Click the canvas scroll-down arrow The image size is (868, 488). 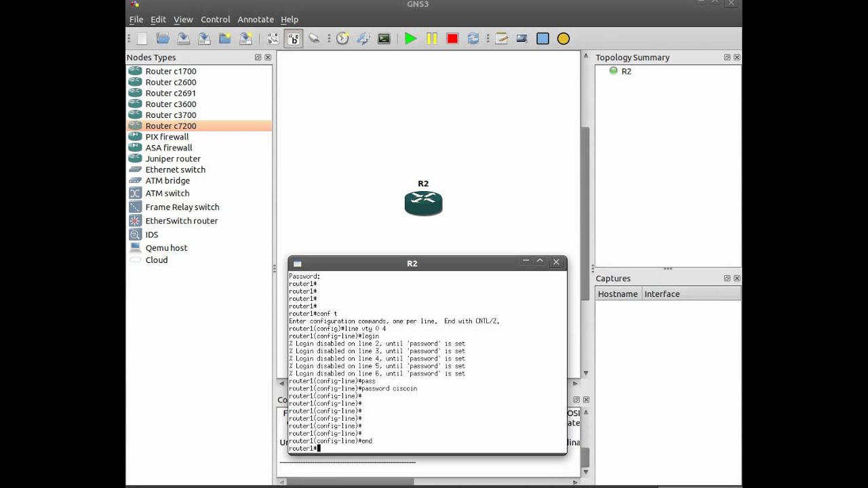(x=586, y=373)
